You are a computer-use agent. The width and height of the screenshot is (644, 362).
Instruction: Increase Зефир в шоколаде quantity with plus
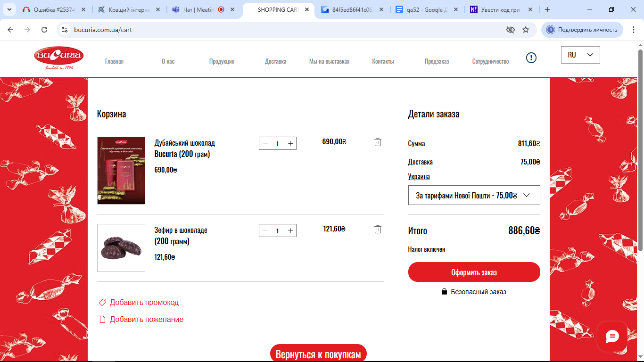pos(290,230)
